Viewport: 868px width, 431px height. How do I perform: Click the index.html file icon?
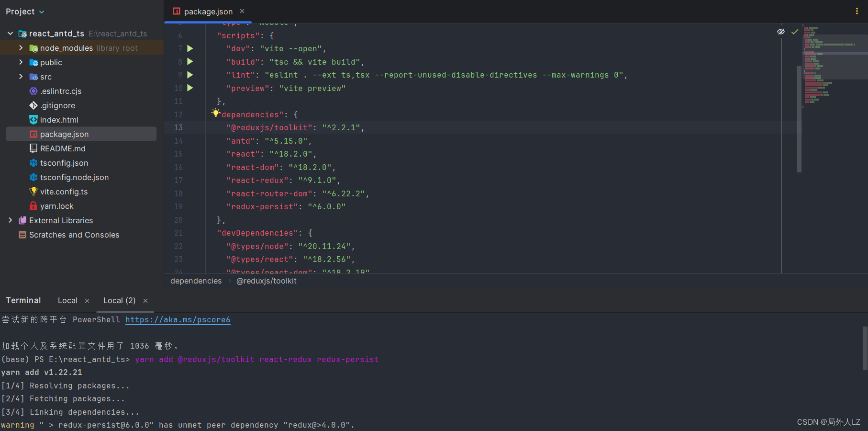click(33, 120)
